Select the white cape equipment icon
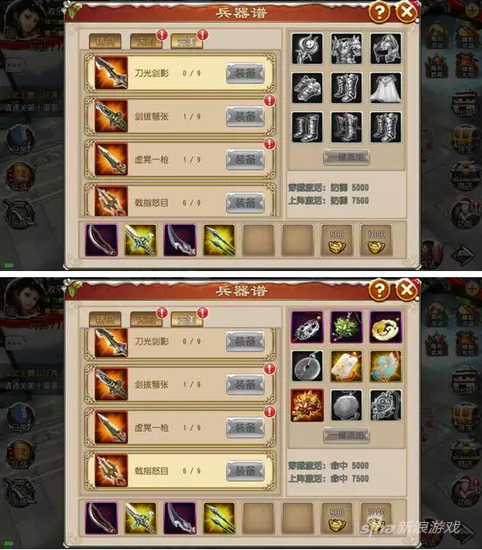The image size is (482, 550). point(386,88)
